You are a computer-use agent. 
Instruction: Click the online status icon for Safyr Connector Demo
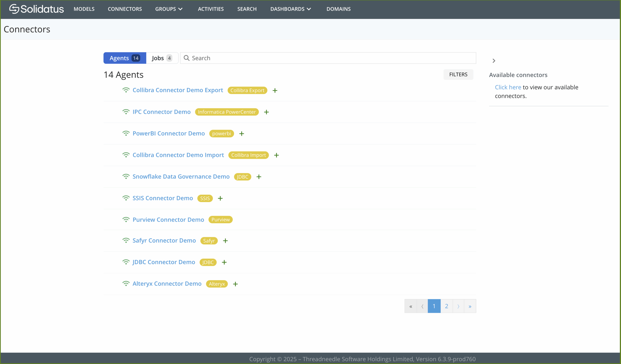[126, 240]
